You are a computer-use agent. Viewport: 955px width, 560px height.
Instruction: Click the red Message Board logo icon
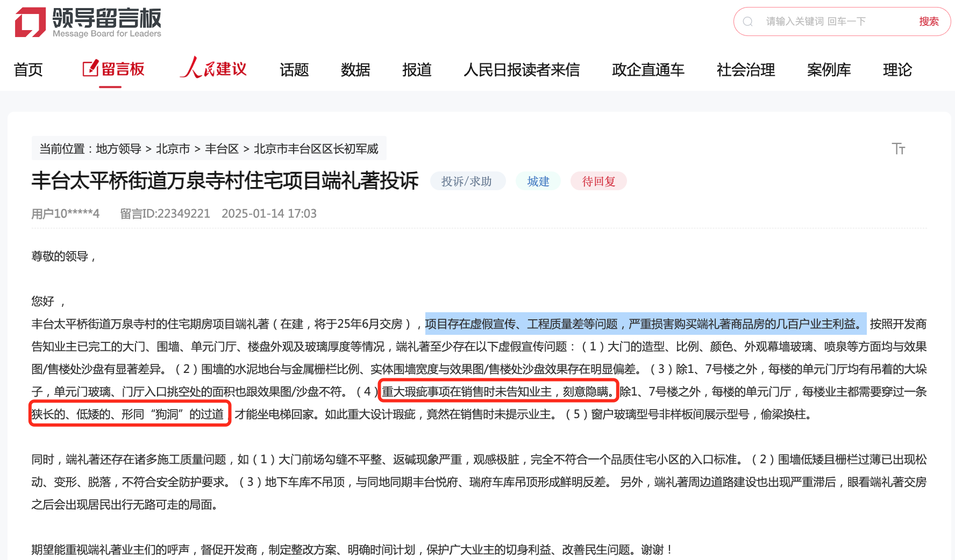click(x=30, y=23)
